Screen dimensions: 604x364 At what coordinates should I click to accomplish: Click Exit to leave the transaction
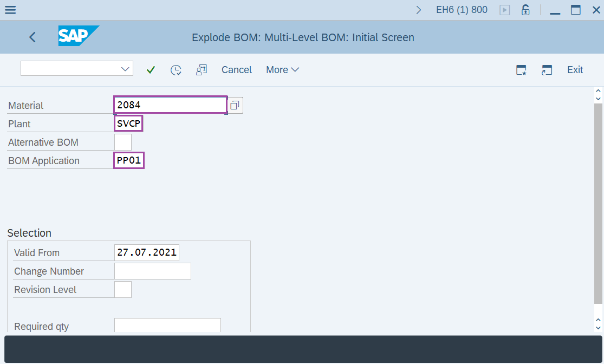(x=575, y=69)
